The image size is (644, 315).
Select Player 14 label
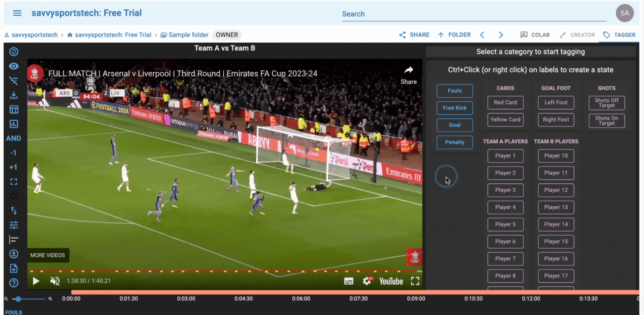pos(556,225)
